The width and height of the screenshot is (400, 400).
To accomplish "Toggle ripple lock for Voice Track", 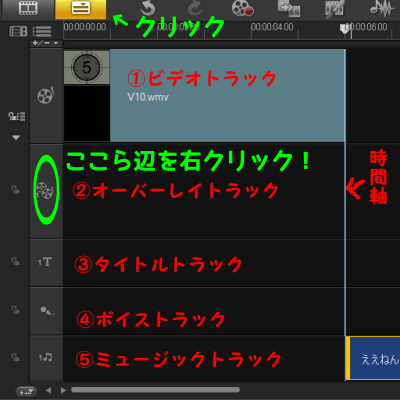I will click(x=15, y=310).
